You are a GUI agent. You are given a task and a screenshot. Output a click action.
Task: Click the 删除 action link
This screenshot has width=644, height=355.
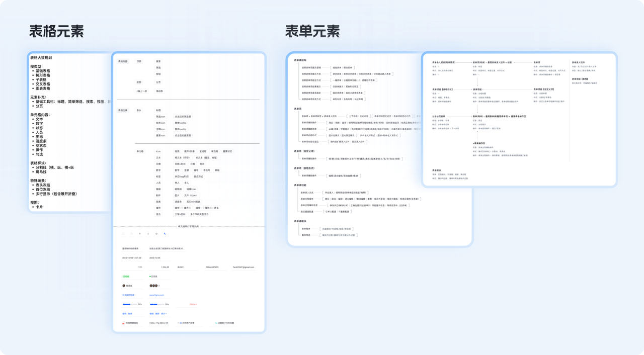[x=129, y=314]
